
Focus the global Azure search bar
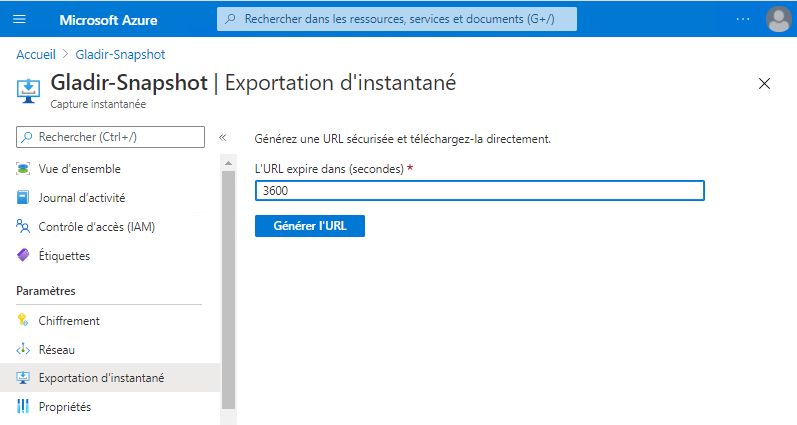tap(397, 19)
